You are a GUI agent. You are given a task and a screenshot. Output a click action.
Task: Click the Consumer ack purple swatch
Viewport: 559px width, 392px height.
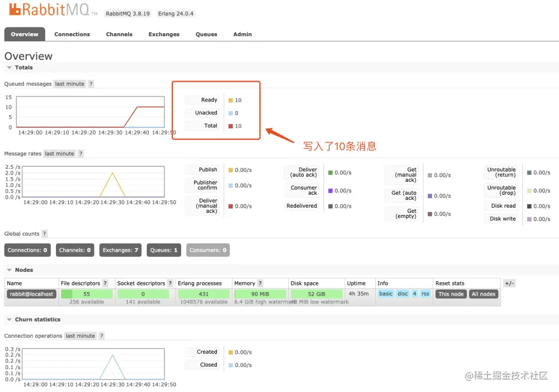coord(330,191)
